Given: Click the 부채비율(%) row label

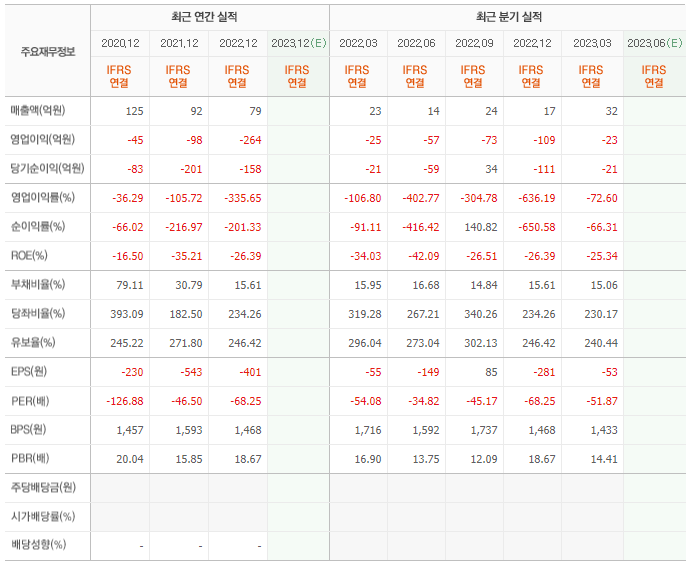Looking at the screenshot, I should [38, 285].
